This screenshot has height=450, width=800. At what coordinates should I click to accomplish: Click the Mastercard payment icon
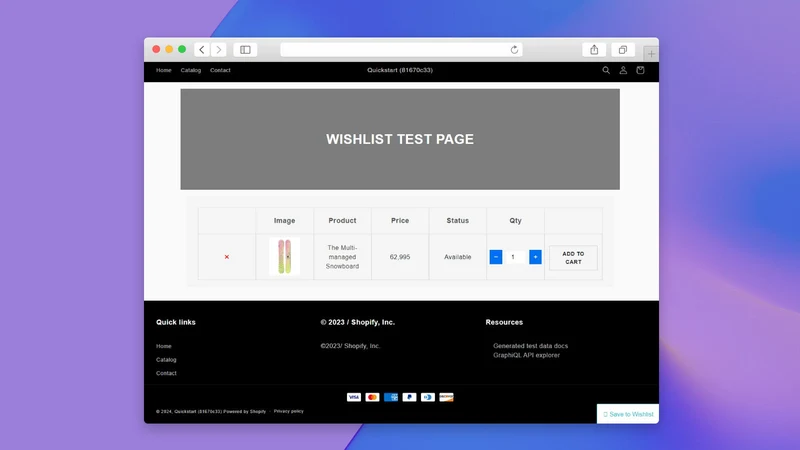372,397
